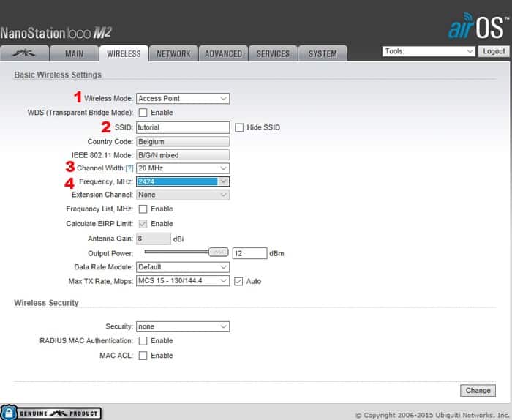Open the Security dropdown
512x420 pixels.
point(183,326)
